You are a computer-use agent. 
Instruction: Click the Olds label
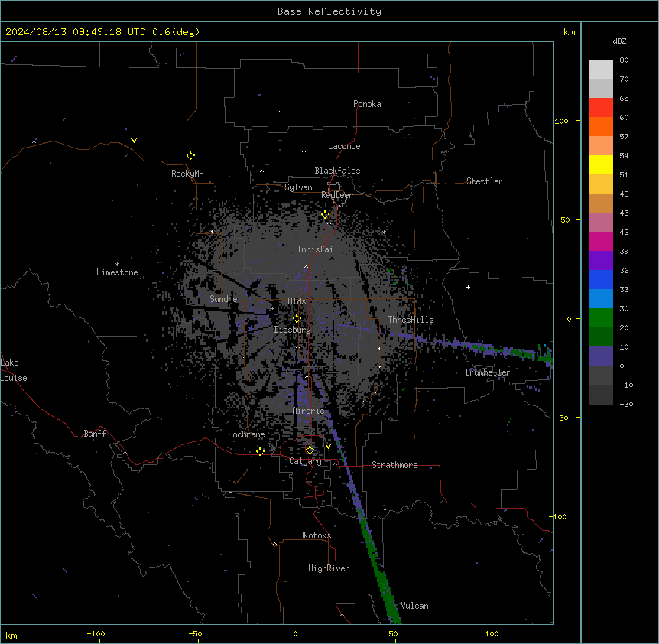(297, 301)
